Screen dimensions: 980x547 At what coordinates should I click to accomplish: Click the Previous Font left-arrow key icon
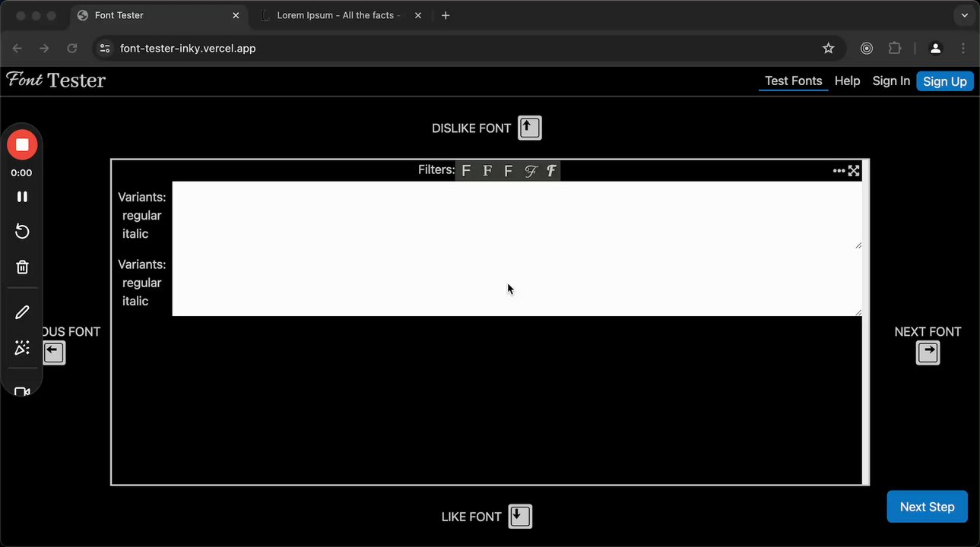(x=54, y=353)
